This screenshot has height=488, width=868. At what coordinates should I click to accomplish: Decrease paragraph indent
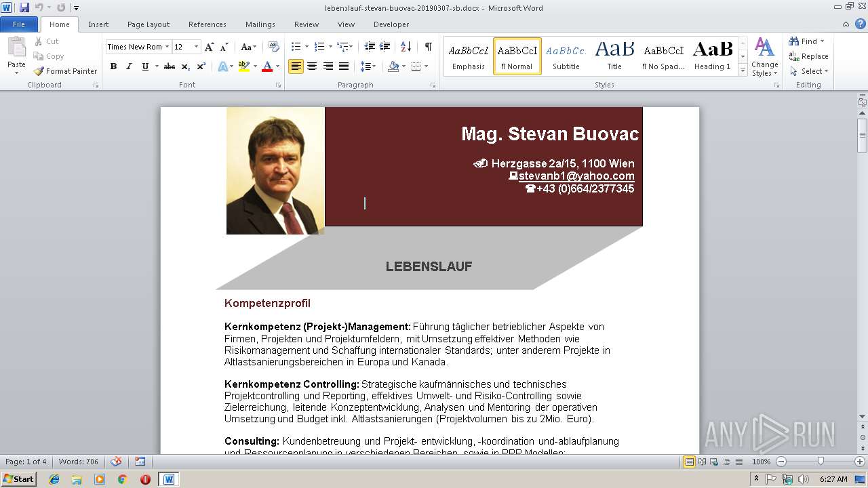click(370, 47)
